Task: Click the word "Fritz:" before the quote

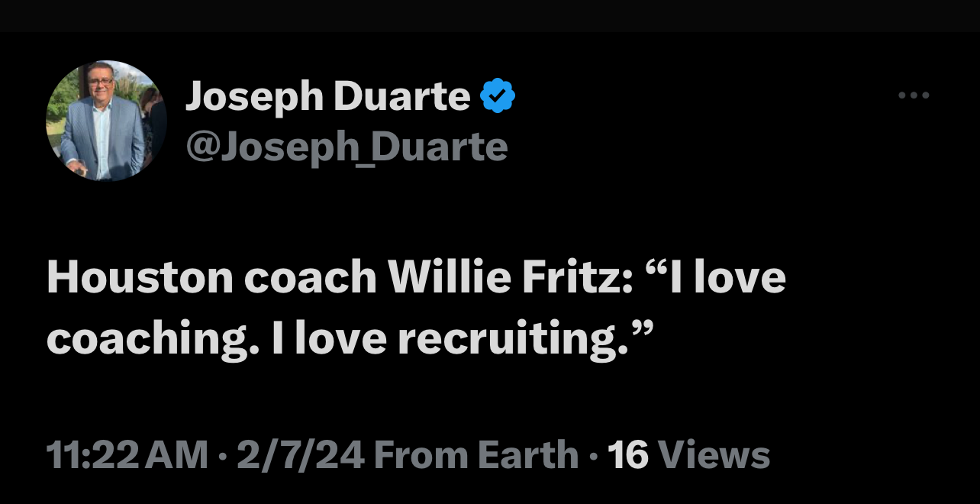Action: click(588, 278)
